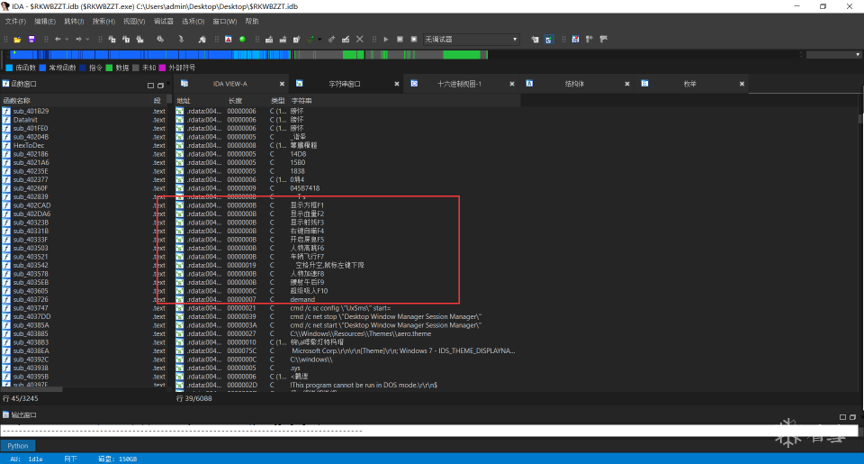Screen dimensions: 864x464
Task: Switch to the IDA VIEW-A tab
Action: coord(230,84)
